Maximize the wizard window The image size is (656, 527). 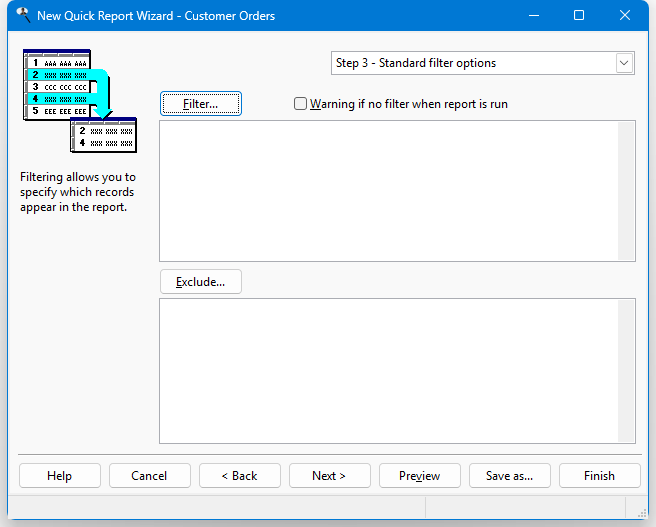coord(579,16)
